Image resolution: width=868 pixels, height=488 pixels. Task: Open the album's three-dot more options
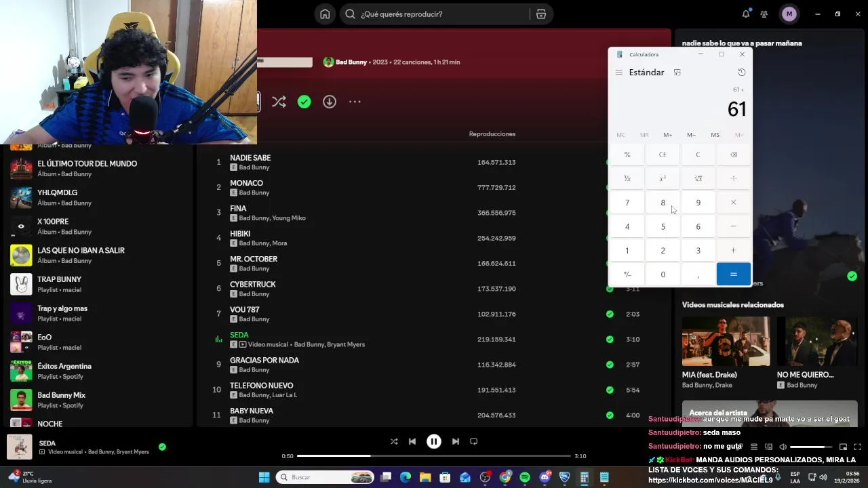[355, 102]
